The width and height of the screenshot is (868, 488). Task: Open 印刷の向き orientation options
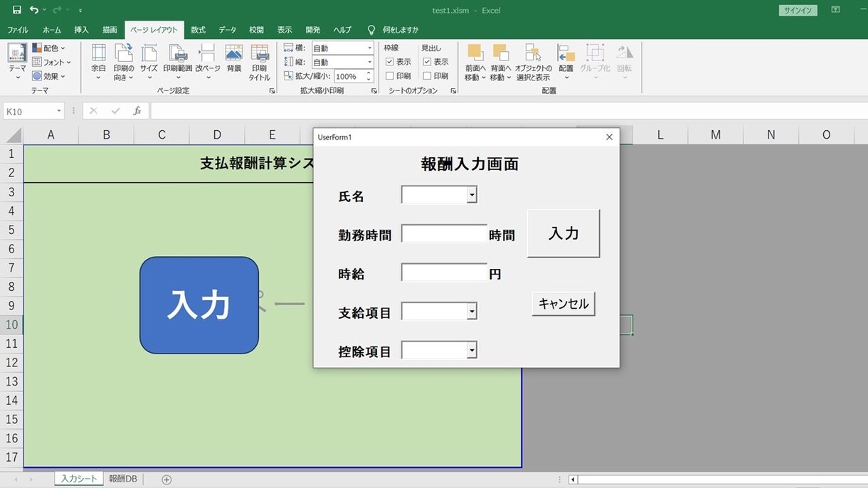tap(124, 63)
